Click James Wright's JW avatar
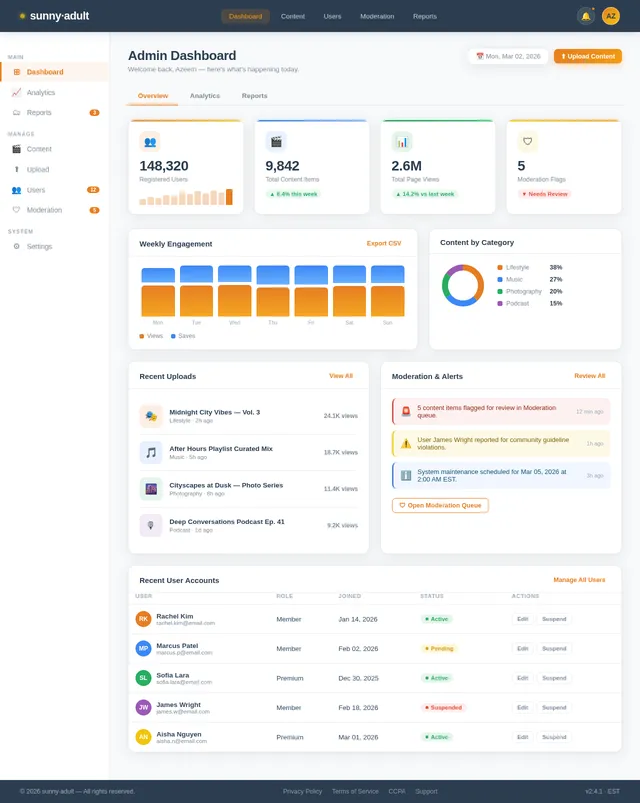 click(x=143, y=707)
